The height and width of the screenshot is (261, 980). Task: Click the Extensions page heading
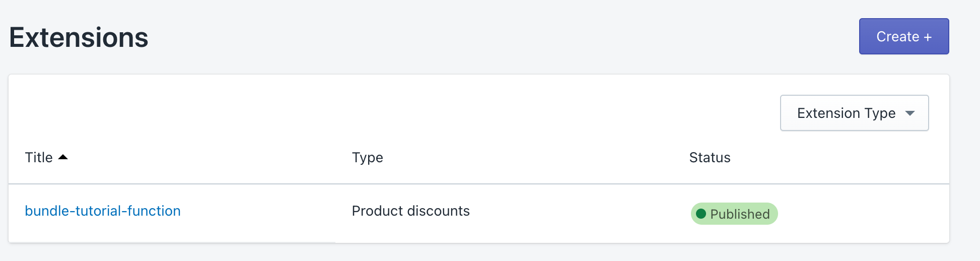click(x=79, y=38)
